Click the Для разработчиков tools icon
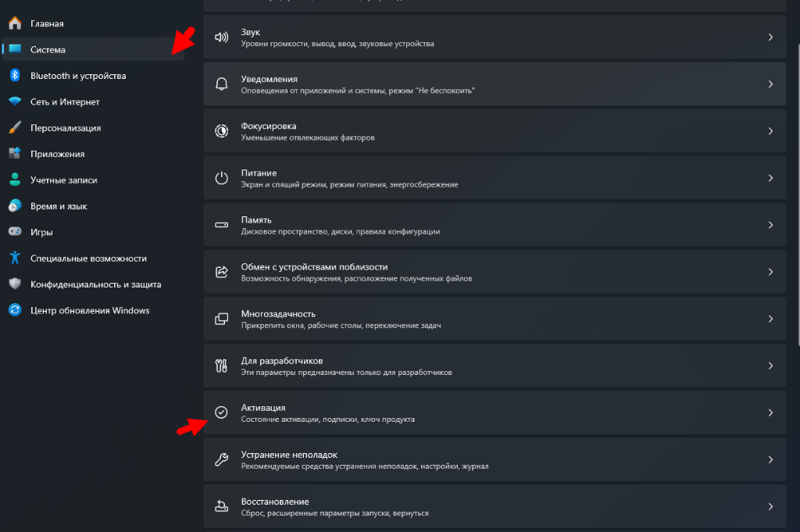Screen dimensions: 800x532 (222, 366)
